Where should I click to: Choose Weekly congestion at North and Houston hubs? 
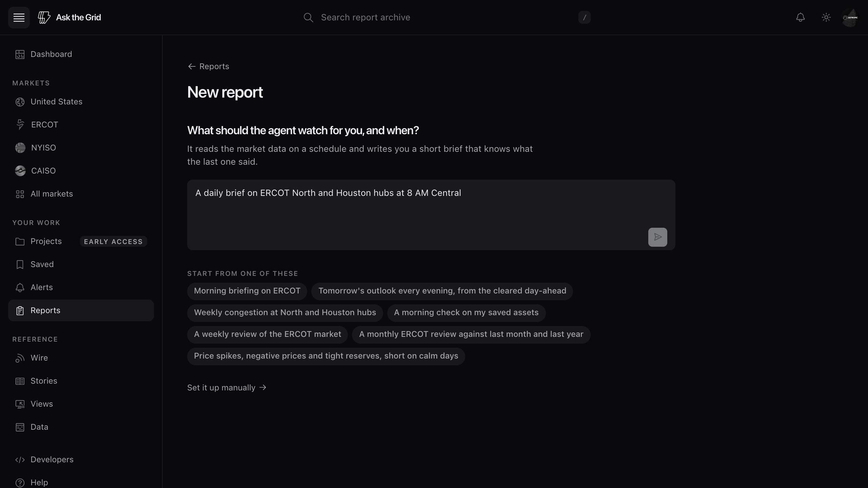(x=285, y=313)
